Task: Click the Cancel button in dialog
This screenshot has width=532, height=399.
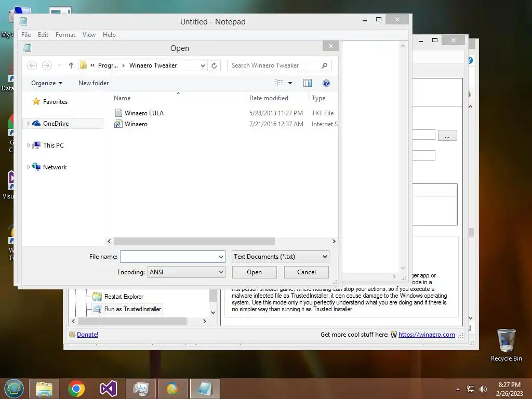Action: tap(307, 272)
